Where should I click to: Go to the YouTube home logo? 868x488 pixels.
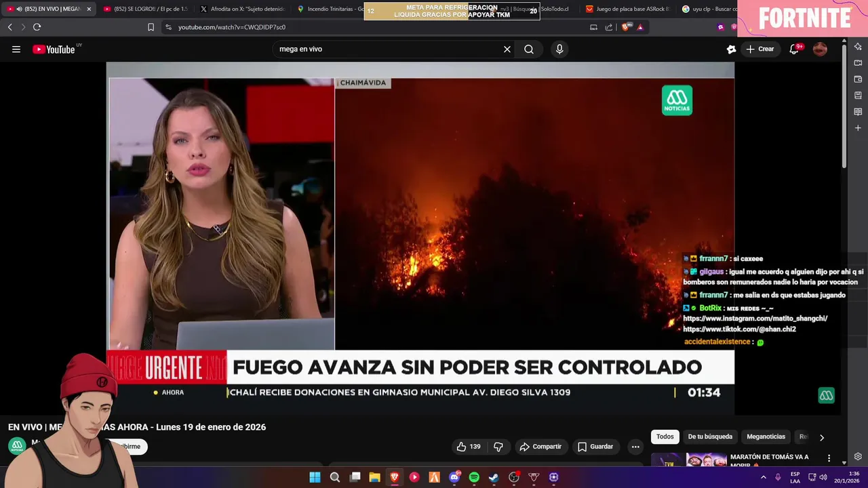(54, 49)
